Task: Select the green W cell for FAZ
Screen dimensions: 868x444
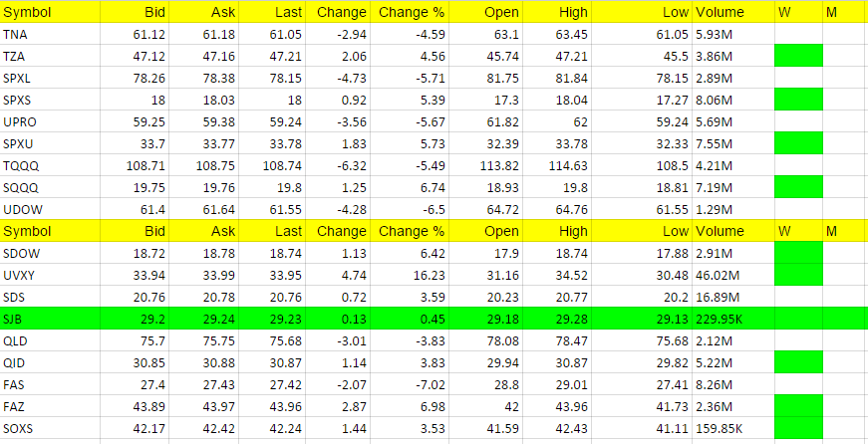Action: click(x=799, y=406)
